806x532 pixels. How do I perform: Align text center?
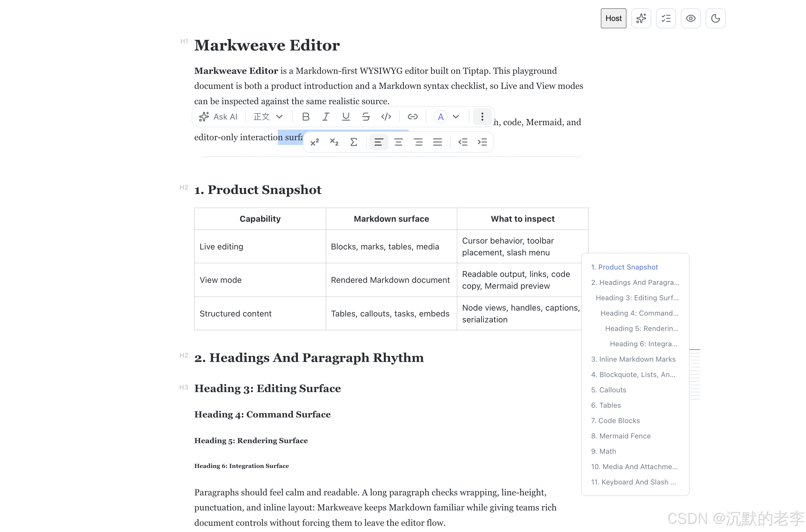(x=399, y=142)
